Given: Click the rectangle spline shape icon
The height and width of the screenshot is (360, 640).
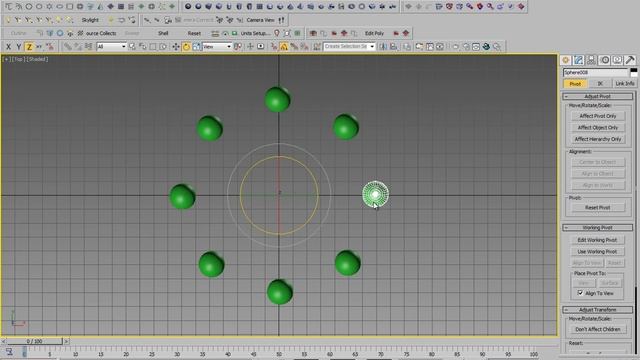Looking at the screenshot, I should 70,7.
